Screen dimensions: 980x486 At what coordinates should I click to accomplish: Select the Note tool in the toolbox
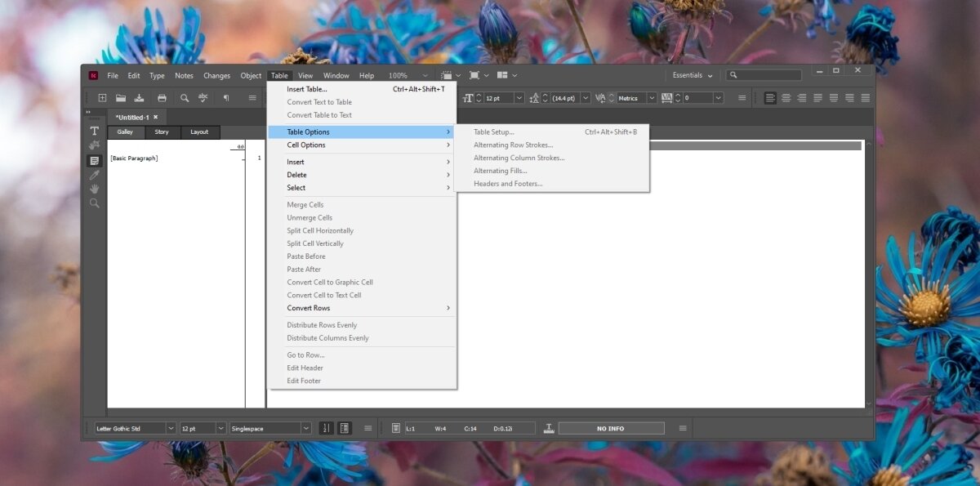(x=94, y=160)
